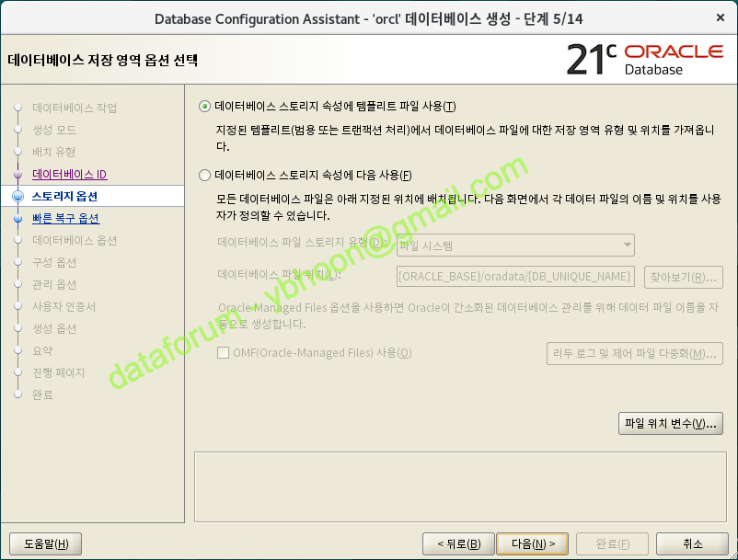Screen dimensions: 738x560
Task: Click the 찾아보기 browse button
Action: 681,277
